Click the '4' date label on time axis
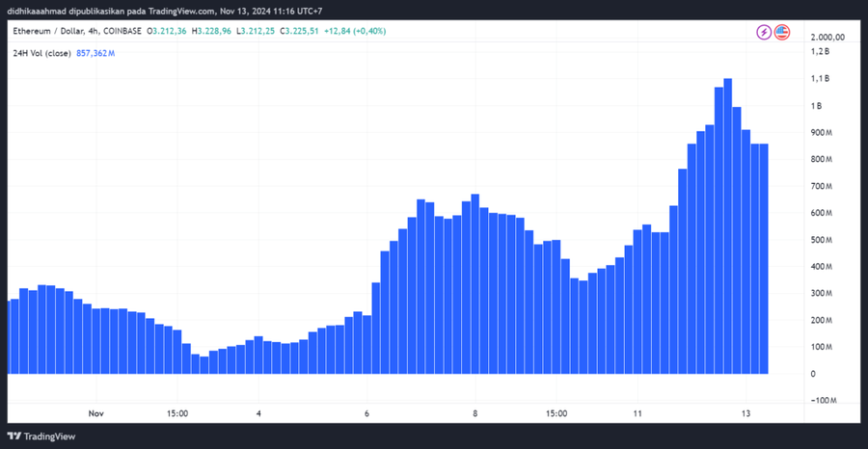Image resolution: width=868 pixels, height=449 pixels. [x=258, y=413]
